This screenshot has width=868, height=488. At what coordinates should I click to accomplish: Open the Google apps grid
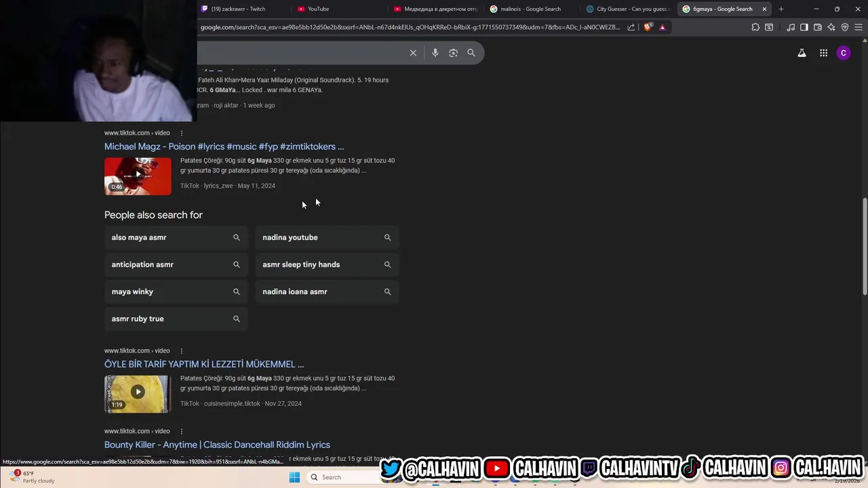pyautogui.click(x=823, y=53)
